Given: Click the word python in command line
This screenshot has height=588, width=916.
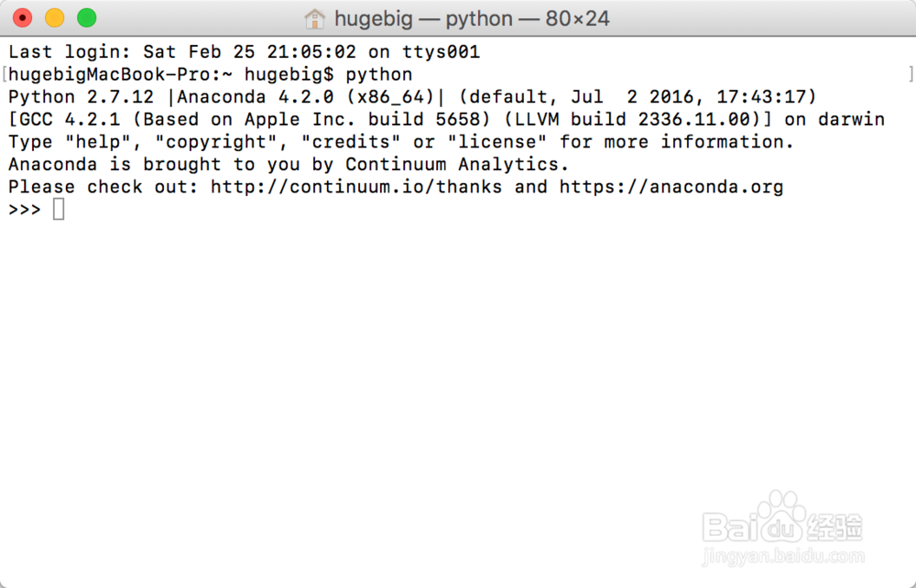Looking at the screenshot, I should click(379, 75).
